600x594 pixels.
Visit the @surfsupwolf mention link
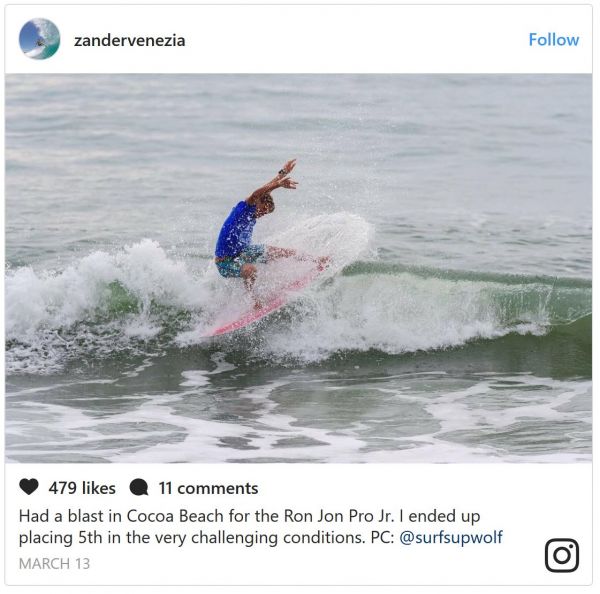pyautogui.click(x=451, y=538)
